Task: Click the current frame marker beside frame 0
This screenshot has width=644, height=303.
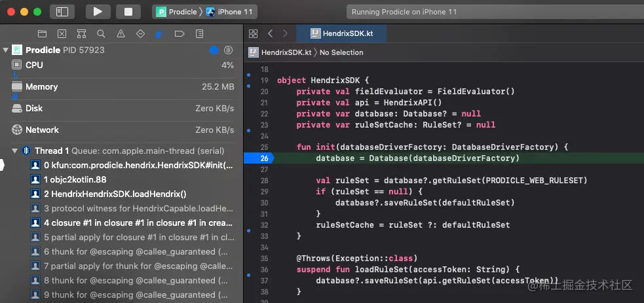Action: click(2, 165)
